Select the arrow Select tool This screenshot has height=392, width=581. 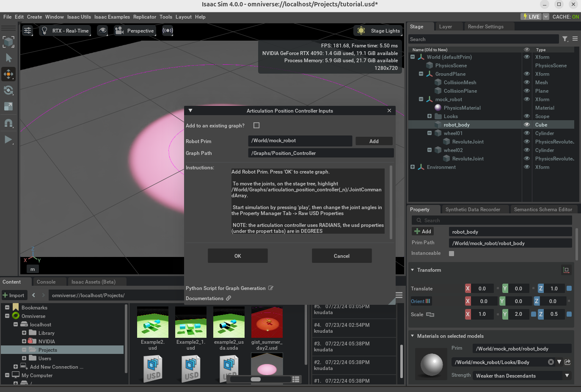point(8,58)
